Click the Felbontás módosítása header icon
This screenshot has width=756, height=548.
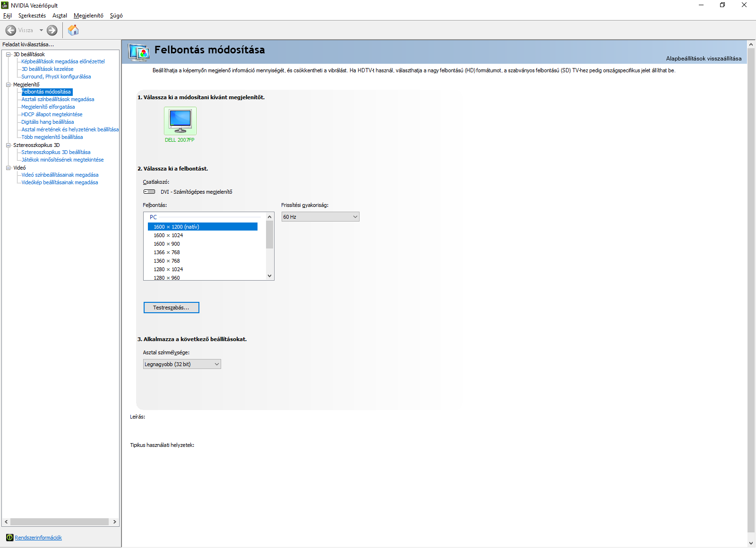click(x=139, y=52)
